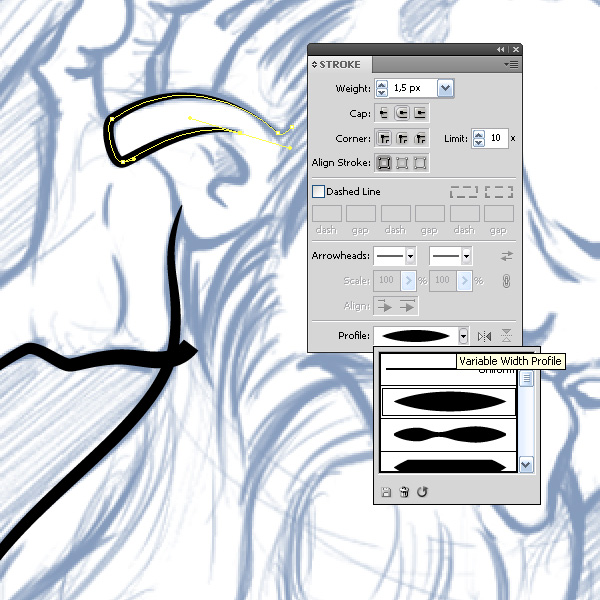
Task: Align stroke to inside
Action: point(402,163)
